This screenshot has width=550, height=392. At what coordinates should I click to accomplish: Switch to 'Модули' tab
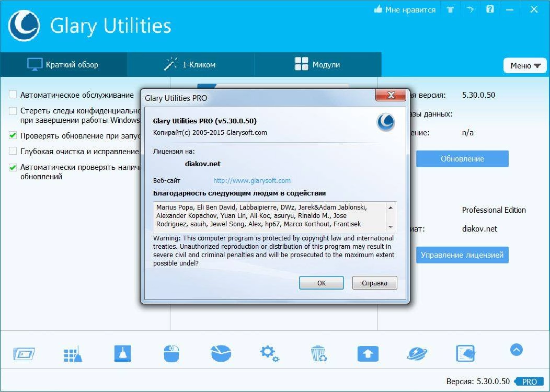pos(317,64)
